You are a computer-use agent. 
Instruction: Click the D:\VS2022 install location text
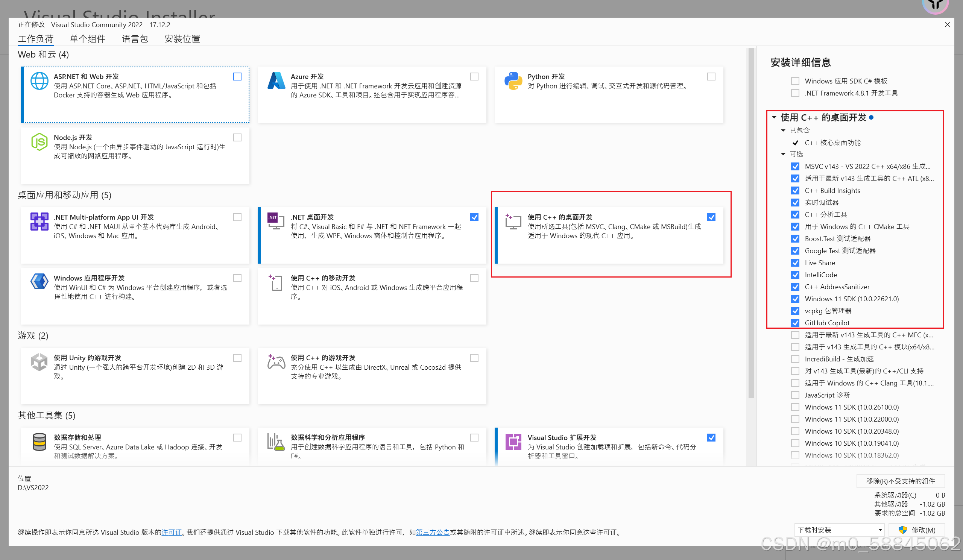point(33,487)
